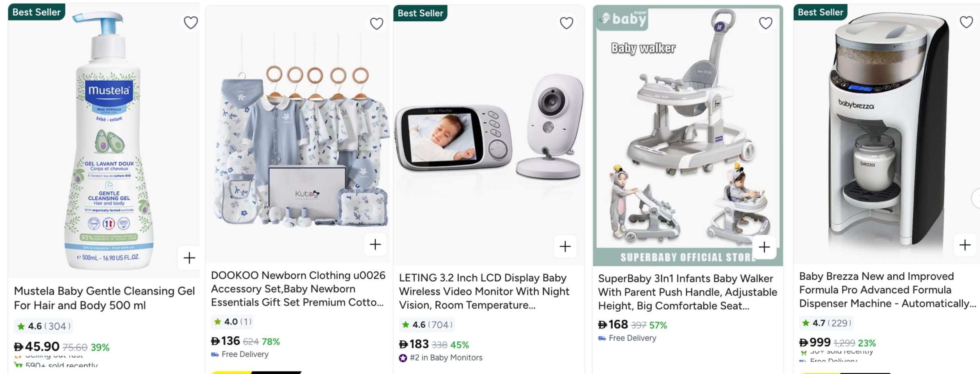Save SuperBaby walker to wishlist
Screen dimensions: 980x374
pyautogui.click(x=765, y=23)
